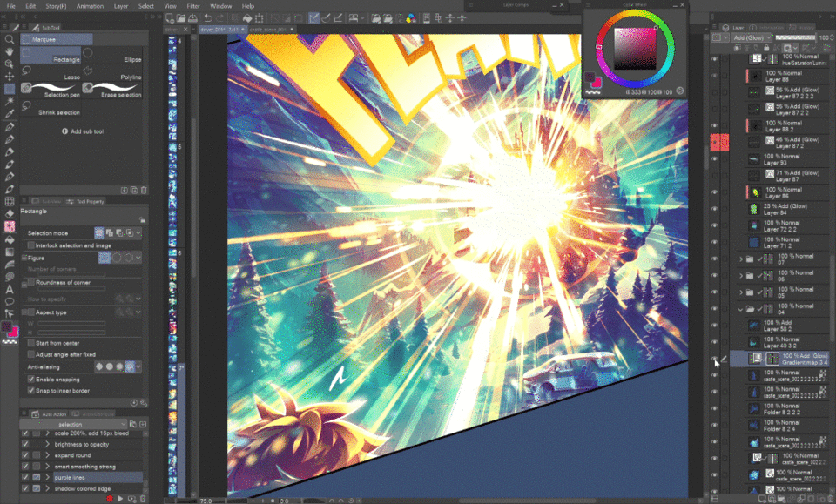836x504 pixels.
Task: Click Add sub tool button
Action: pos(82,131)
